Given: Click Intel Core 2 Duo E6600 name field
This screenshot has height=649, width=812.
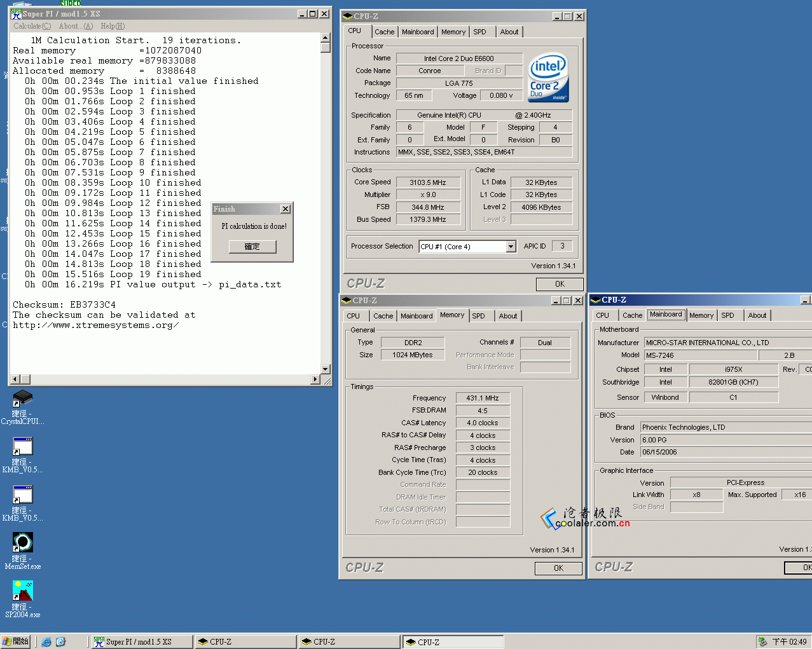Looking at the screenshot, I should click(459, 58).
